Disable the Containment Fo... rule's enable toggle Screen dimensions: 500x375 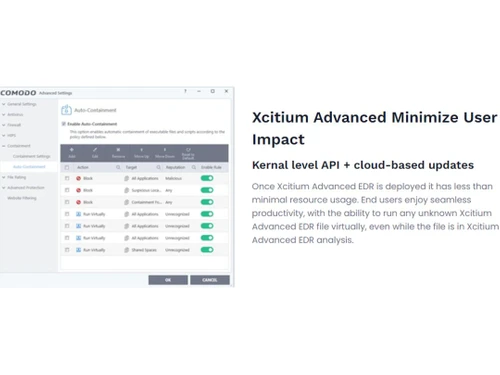pyautogui.click(x=207, y=202)
